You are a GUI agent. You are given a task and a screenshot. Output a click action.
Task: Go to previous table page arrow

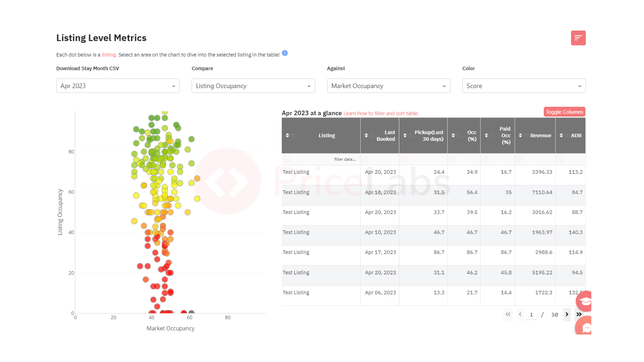[520, 315]
